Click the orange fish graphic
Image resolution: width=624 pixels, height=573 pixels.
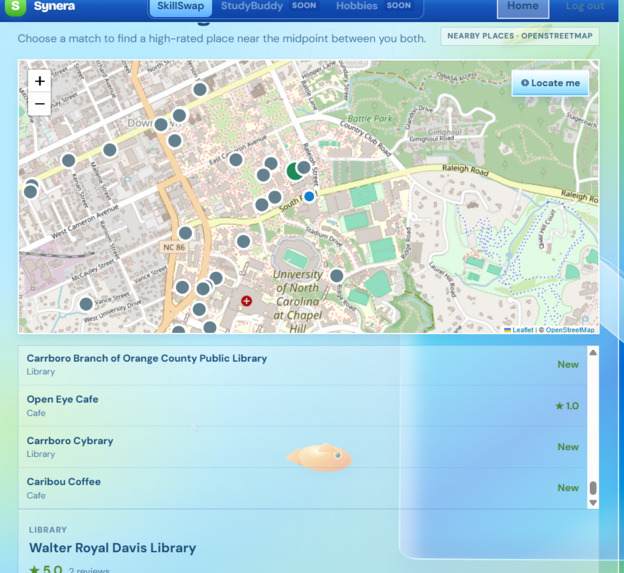[319, 457]
